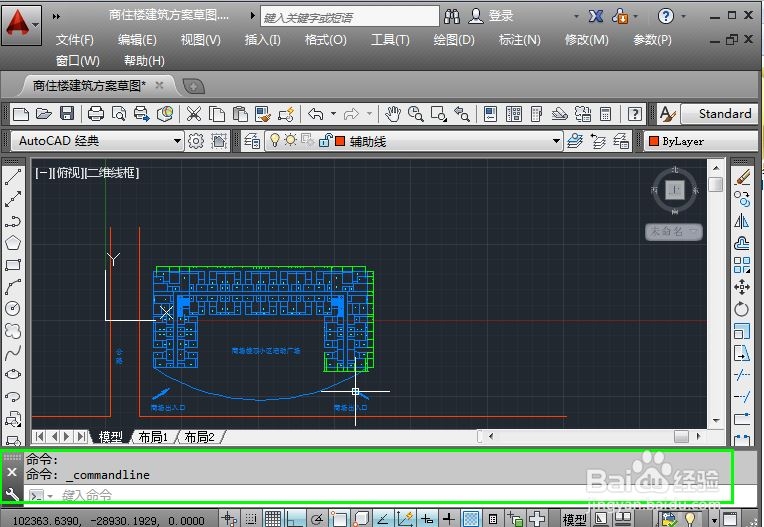
Task: Click the Undo arrow icon
Action: 316,114
